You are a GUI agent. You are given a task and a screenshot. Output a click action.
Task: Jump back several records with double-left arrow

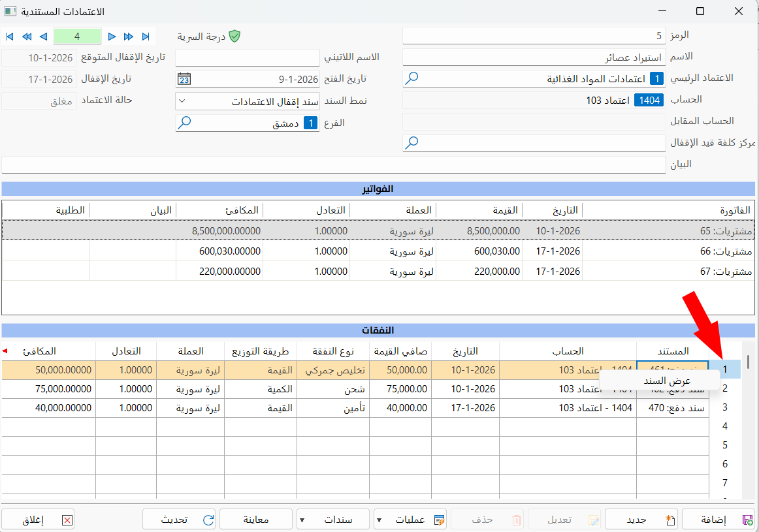[x=27, y=37]
